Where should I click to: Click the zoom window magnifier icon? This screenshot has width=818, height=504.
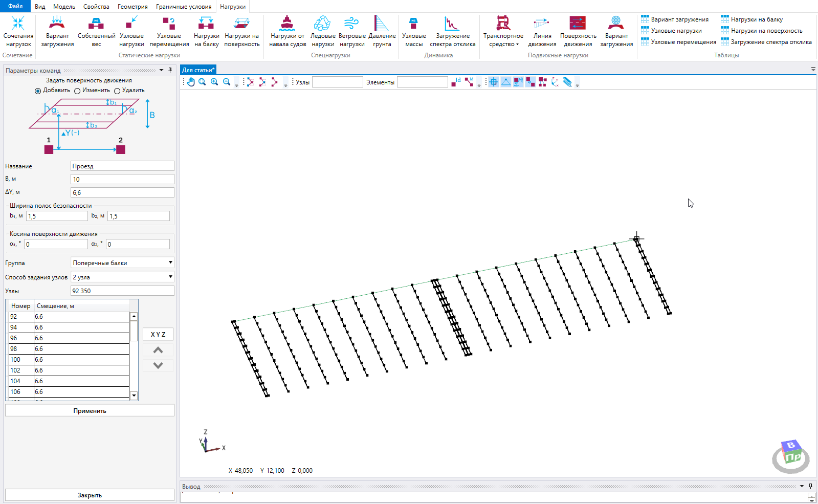(203, 82)
